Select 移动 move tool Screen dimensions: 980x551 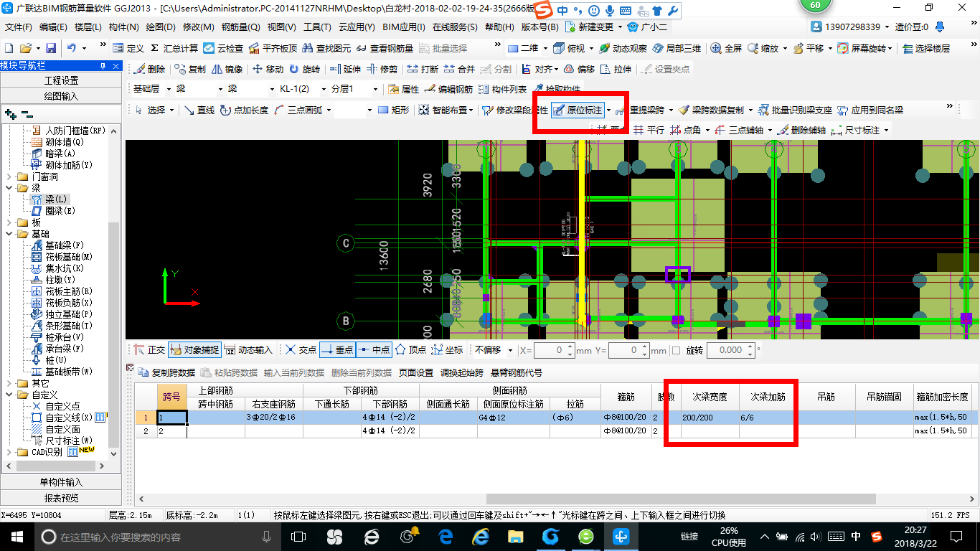pyautogui.click(x=268, y=70)
